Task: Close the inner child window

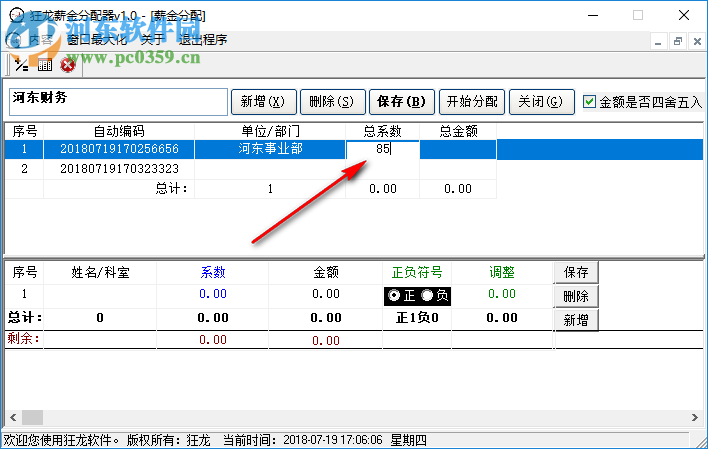Action: tap(697, 42)
